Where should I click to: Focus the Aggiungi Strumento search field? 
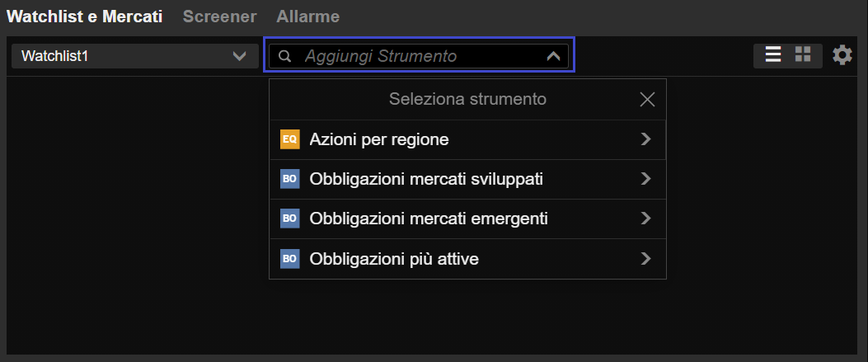(419, 56)
